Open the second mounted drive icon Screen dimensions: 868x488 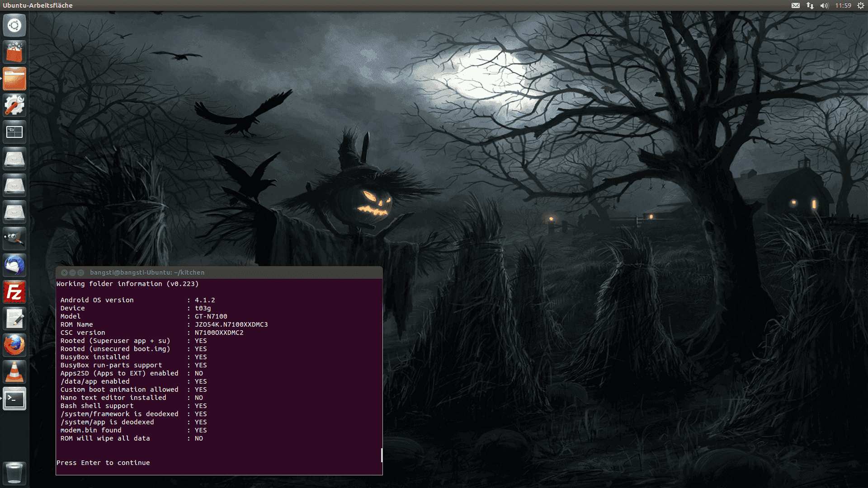pos(14,185)
